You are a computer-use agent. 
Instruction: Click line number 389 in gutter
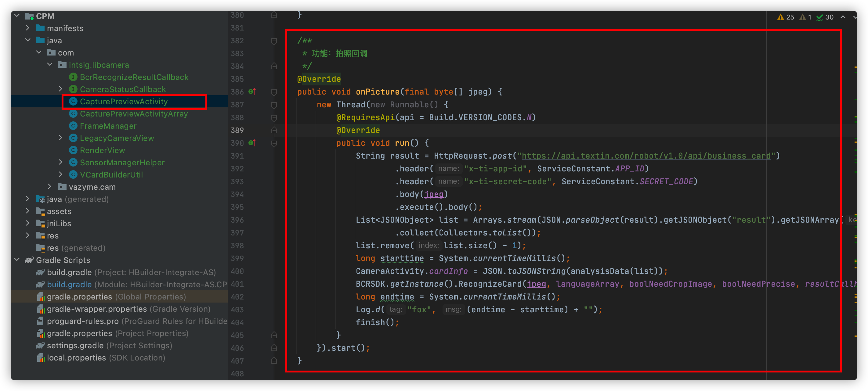pos(237,130)
